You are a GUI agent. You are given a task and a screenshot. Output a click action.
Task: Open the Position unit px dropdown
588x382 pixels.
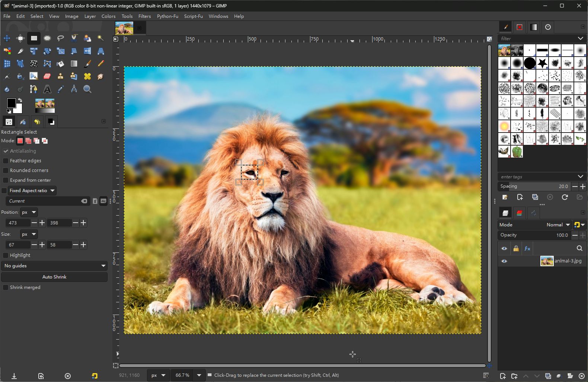(x=29, y=212)
